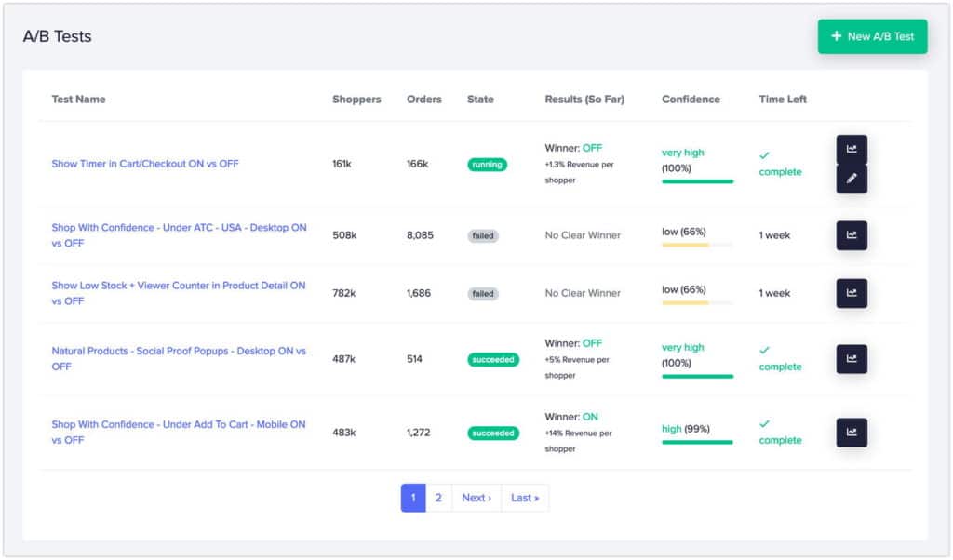Open chart for Shop With Confidence Mobile test
Viewport: 953px width, 560px height.
point(852,433)
